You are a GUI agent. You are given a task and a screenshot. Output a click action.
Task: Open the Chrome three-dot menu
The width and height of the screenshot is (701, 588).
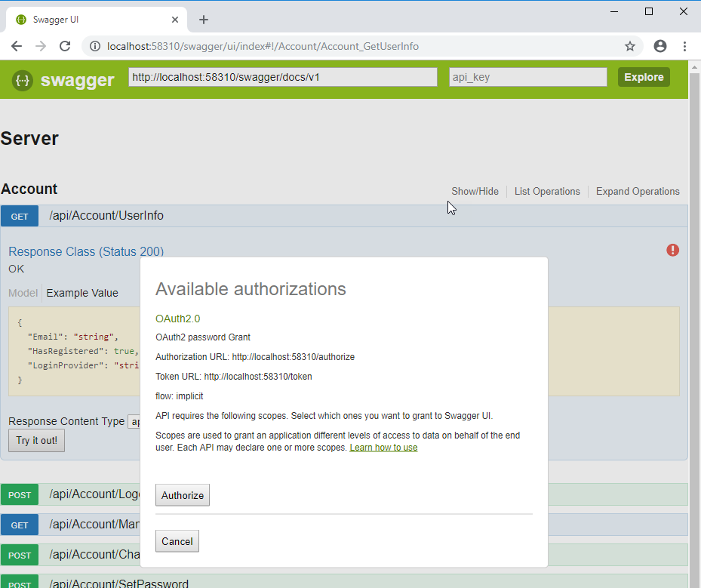[x=684, y=46]
